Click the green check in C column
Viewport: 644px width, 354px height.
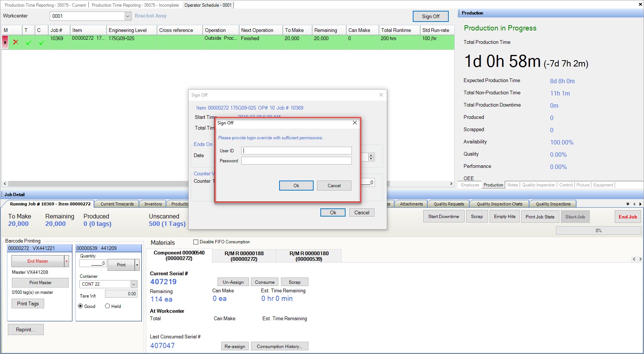pyautogui.click(x=41, y=43)
